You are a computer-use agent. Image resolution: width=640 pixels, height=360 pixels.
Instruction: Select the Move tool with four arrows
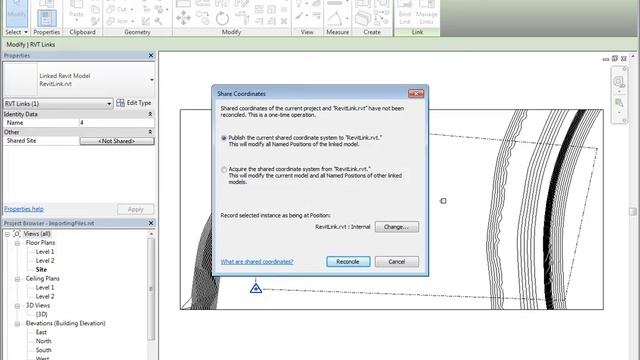pyautogui.click(x=183, y=18)
